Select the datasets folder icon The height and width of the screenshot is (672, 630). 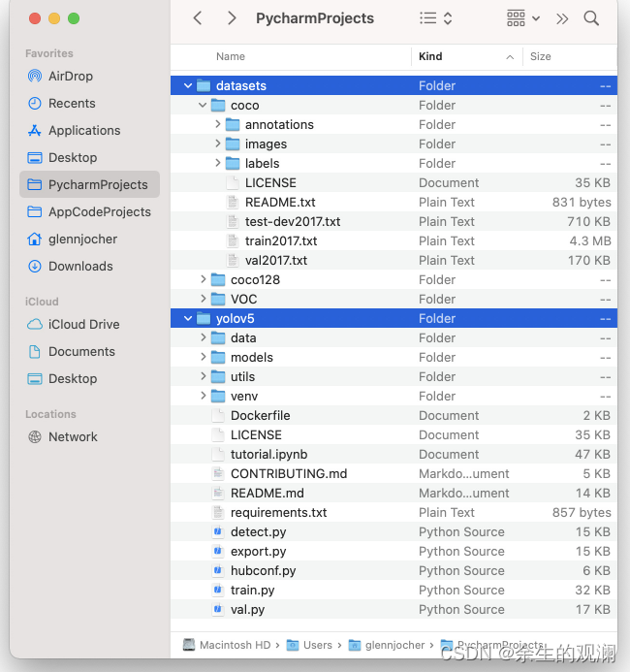pyautogui.click(x=204, y=85)
